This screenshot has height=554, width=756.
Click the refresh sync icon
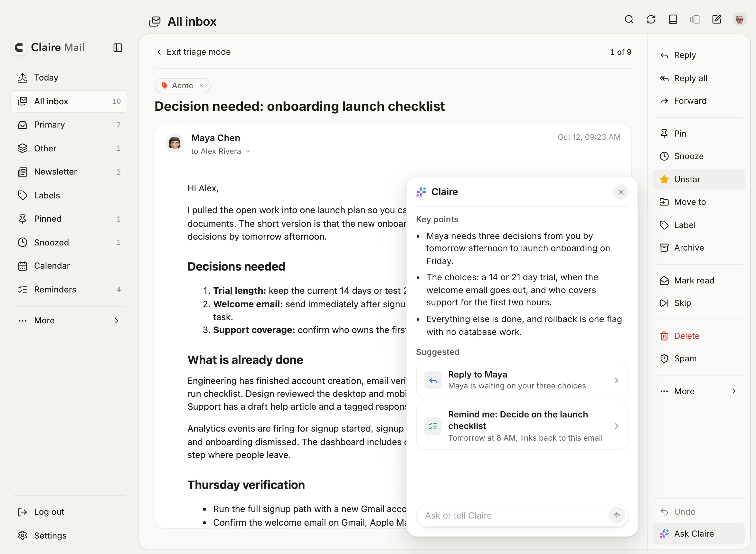(651, 19)
